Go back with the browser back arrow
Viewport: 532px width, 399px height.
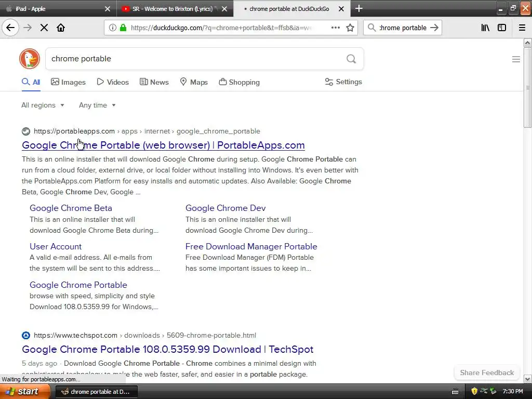click(x=10, y=28)
